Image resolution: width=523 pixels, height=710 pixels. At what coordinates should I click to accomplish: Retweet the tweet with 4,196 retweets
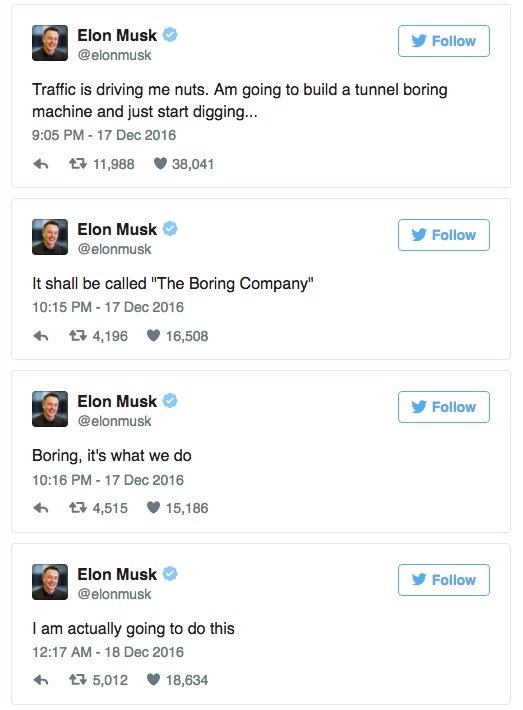coord(77,336)
